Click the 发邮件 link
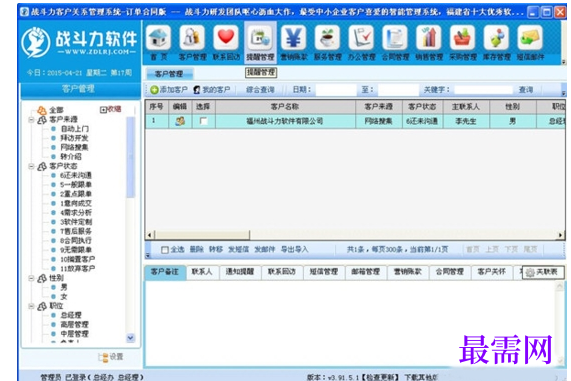This screenshot has height=381, width=571. (x=265, y=250)
